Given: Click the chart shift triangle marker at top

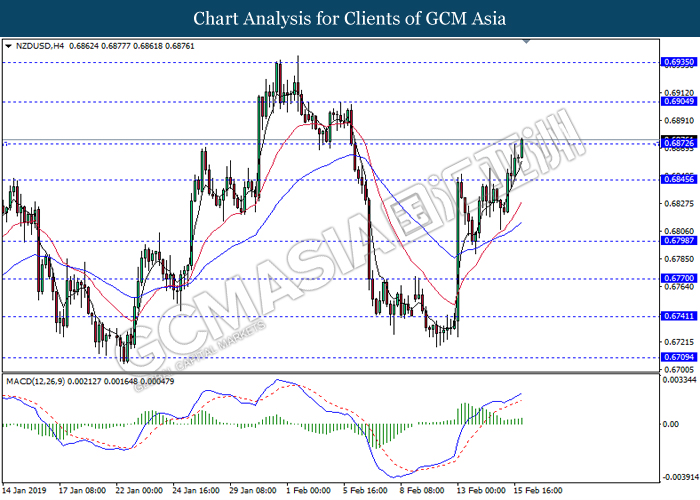Looking at the screenshot, I should tap(526, 41).
